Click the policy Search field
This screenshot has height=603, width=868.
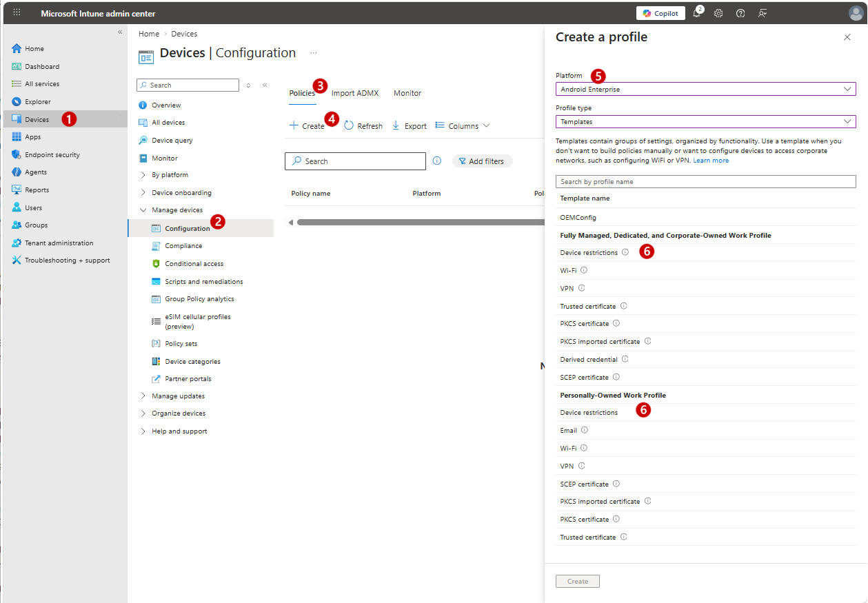pyautogui.click(x=355, y=161)
